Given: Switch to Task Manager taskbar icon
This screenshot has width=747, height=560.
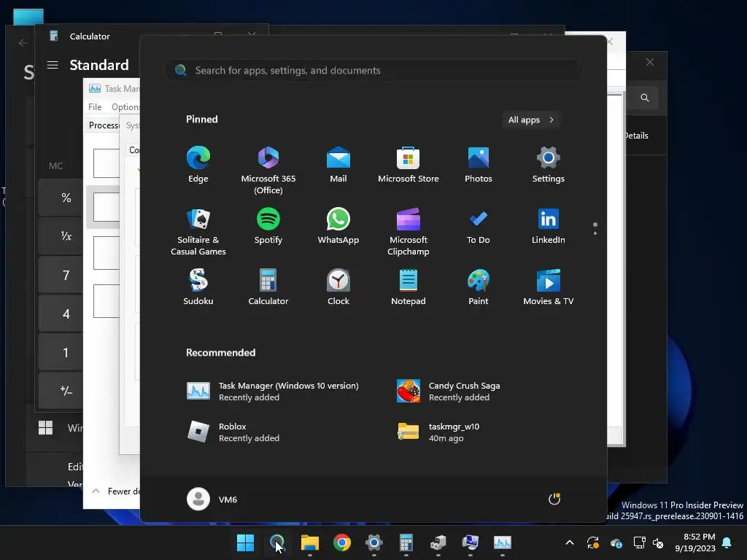Looking at the screenshot, I should click(502, 542).
